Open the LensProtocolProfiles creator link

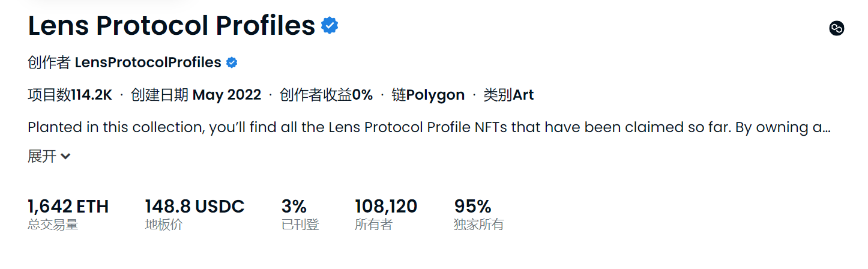coord(148,62)
